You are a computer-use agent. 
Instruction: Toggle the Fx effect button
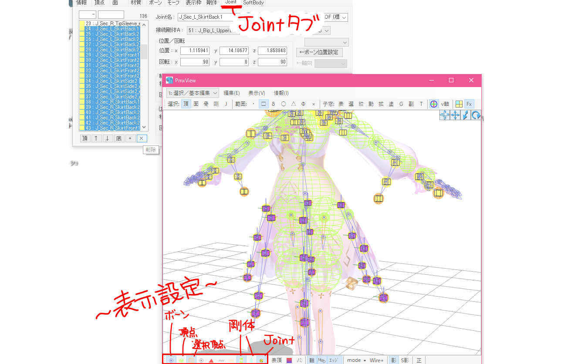(469, 104)
